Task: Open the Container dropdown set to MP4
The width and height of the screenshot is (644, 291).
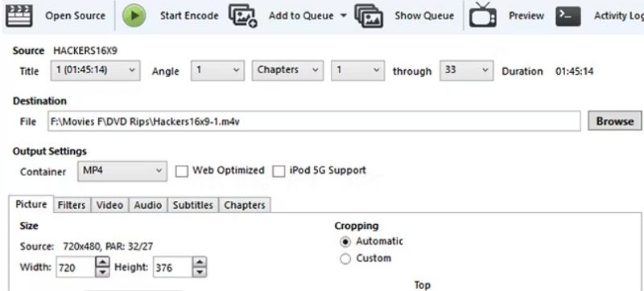Action: 122,171
